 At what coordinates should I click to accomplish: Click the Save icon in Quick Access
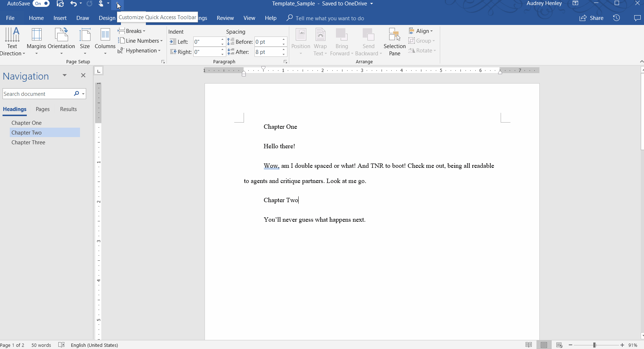tap(60, 4)
